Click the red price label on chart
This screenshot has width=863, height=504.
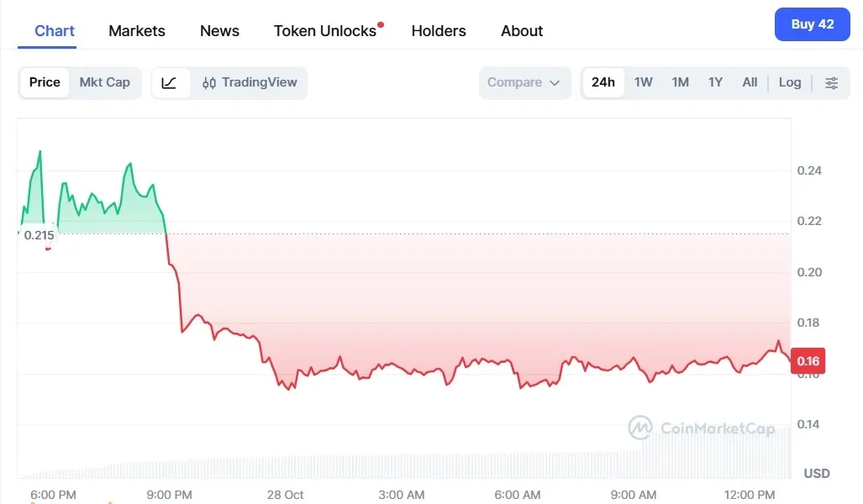tap(807, 360)
